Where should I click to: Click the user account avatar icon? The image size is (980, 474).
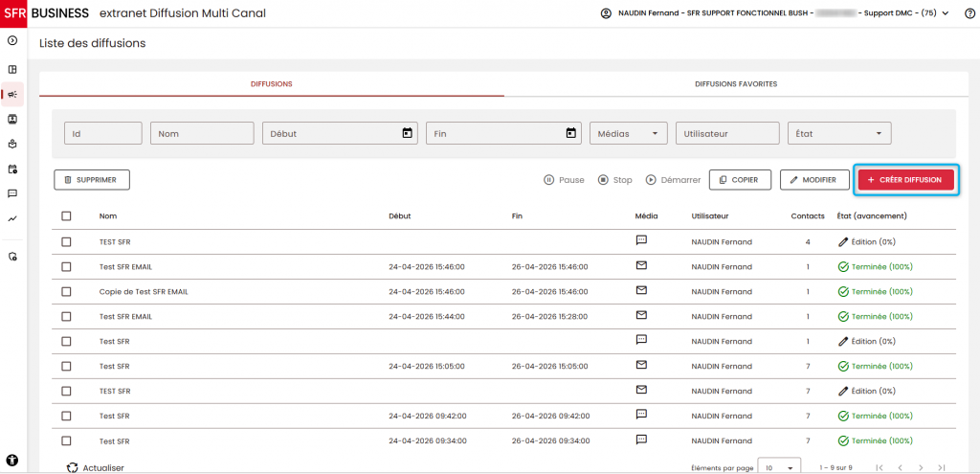click(606, 13)
